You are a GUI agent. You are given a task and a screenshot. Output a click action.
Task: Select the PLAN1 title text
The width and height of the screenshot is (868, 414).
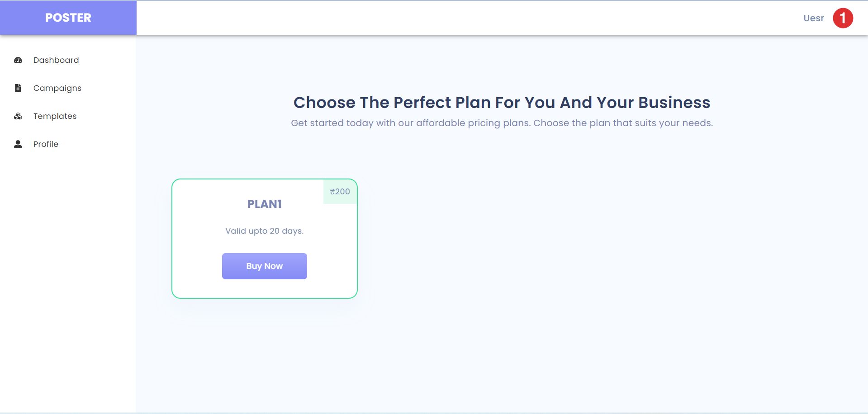click(265, 204)
